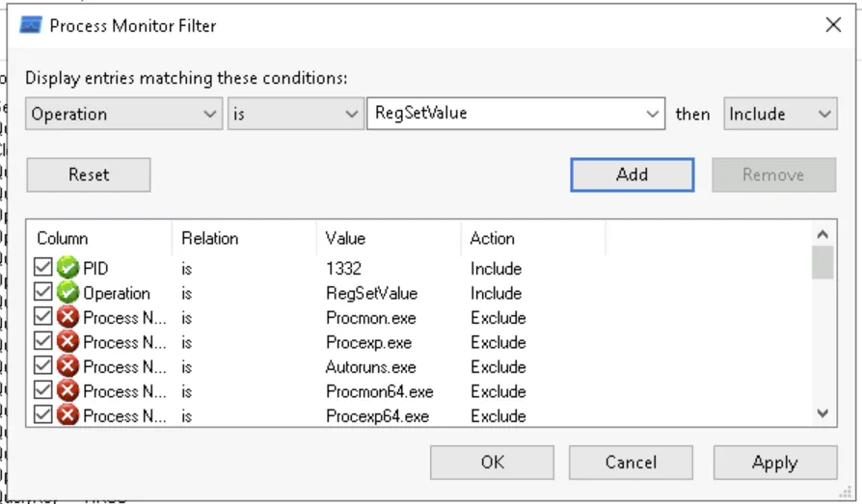Open the 'is' relation dropdown
Image resolution: width=862 pixels, height=504 pixels.
coord(296,114)
